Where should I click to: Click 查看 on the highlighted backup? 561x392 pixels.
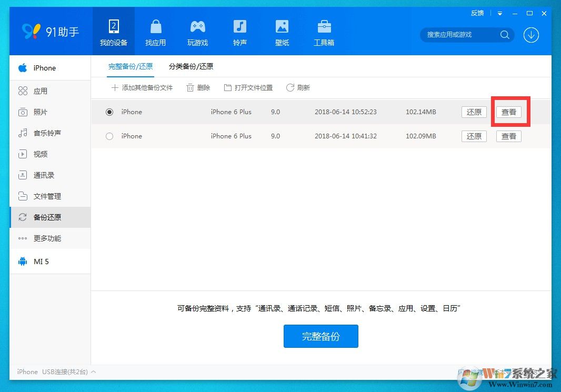pyautogui.click(x=508, y=112)
